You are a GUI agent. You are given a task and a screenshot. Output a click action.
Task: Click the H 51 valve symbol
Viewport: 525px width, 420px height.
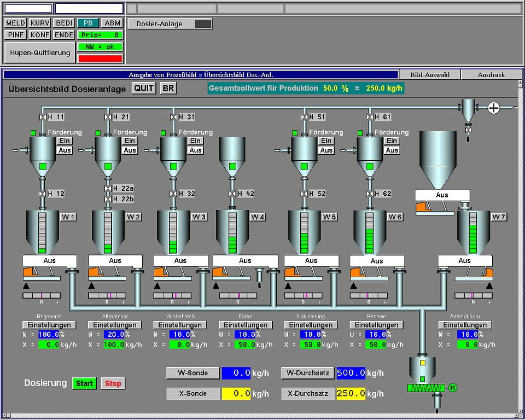point(304,117)
